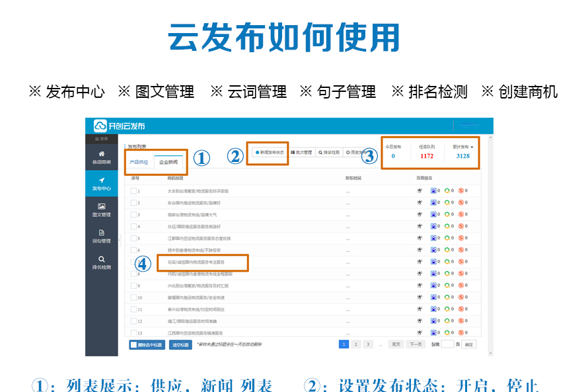
Task: Tick the checkbox for row 12
Action: [x=133, y=321]
